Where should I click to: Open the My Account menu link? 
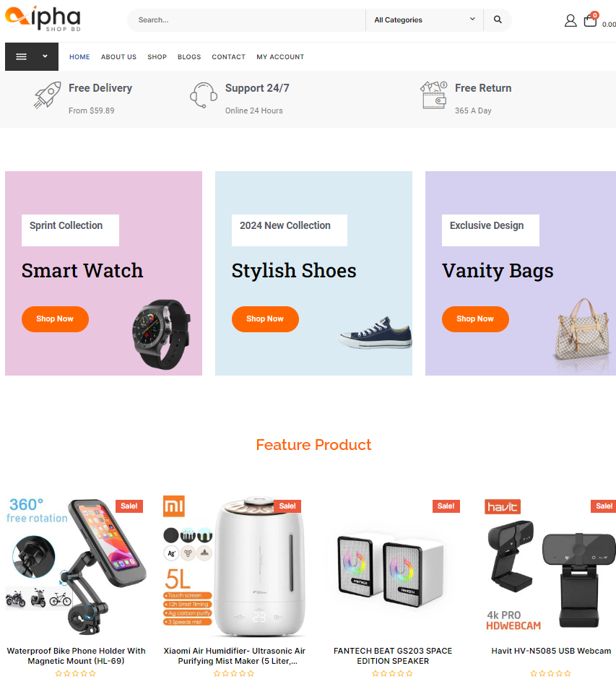(280, 57)
